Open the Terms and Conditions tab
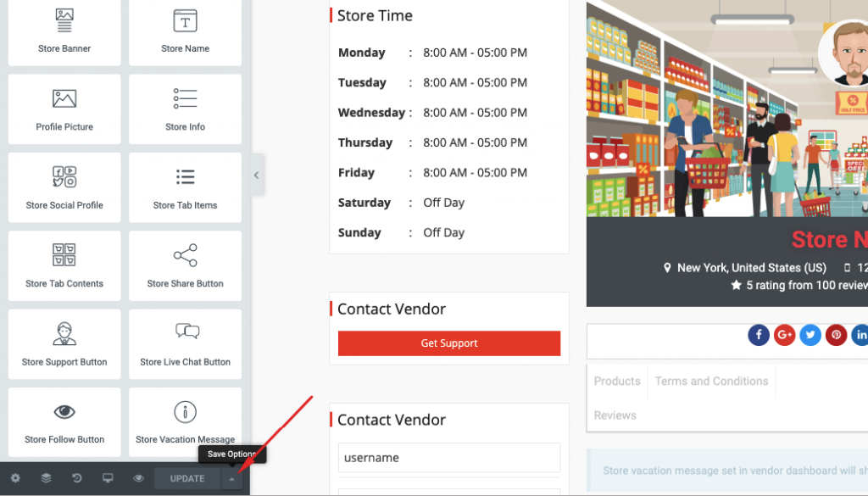Image resolution: width=868 pixels, height=496 pixels. pyautogui.click(x=711, y=381)
